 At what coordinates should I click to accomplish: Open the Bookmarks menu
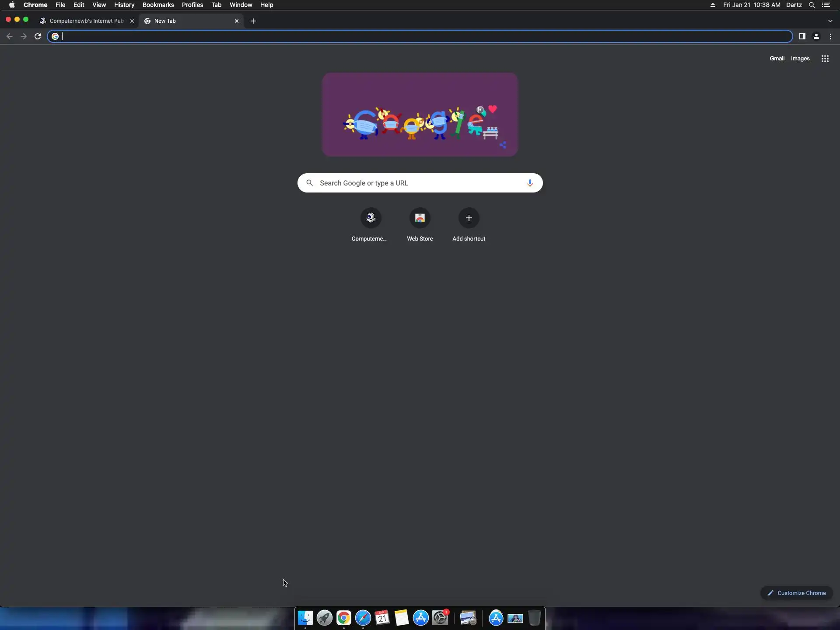pyautogui.click(x=158, y=5)
